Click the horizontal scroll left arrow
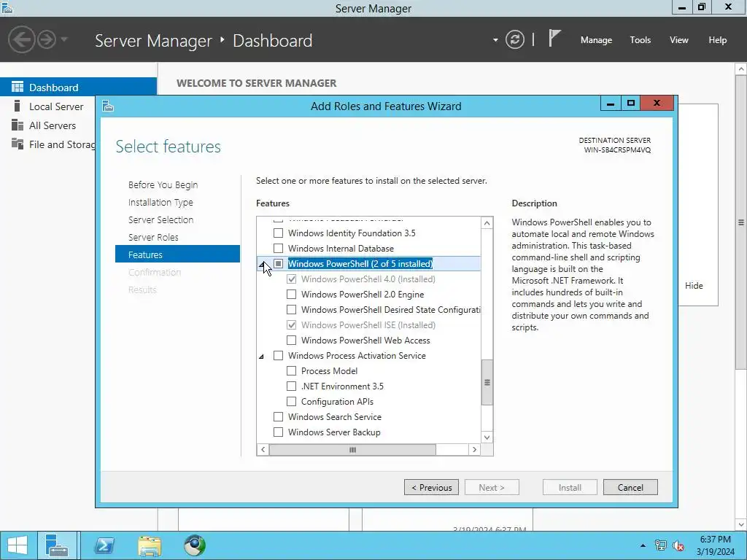 [x=263, y=449]
